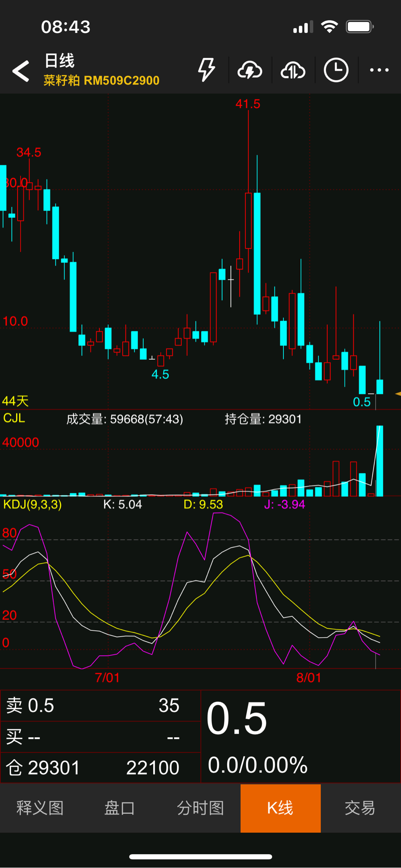The width and height of the screenshot is (401, 868).
Task: Tap the 44天 day-count label
Action: [15, 401]
